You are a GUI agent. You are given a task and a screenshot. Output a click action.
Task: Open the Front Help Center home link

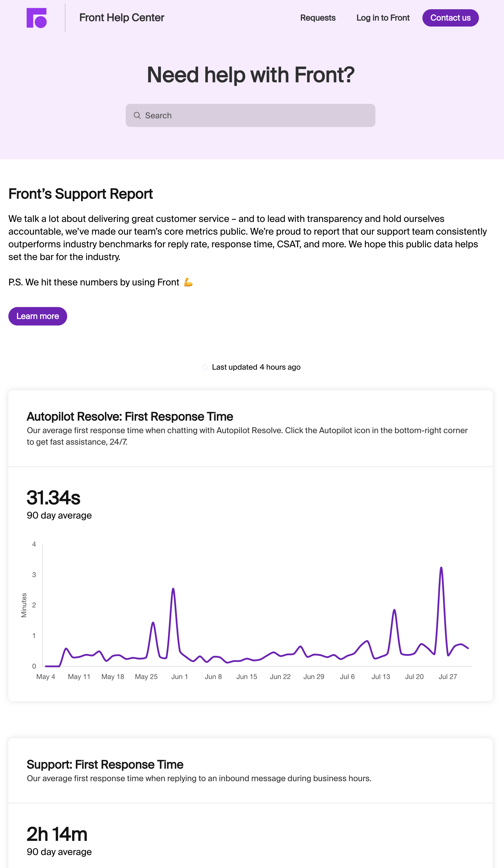coord(121,18)
